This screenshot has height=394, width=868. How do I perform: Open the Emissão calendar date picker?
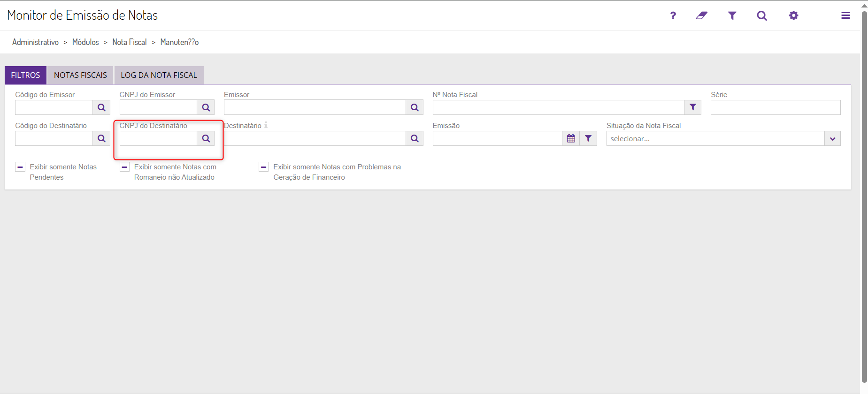click(x=571, y=138)
